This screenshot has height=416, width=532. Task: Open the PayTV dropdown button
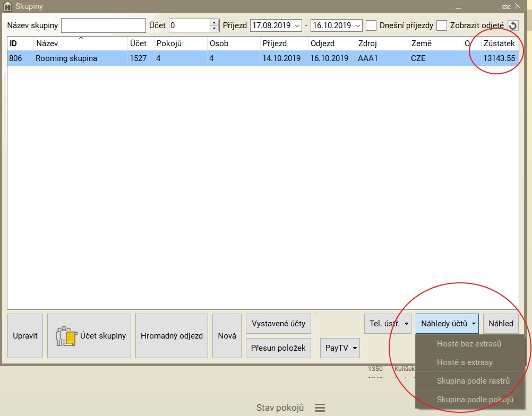340,348
